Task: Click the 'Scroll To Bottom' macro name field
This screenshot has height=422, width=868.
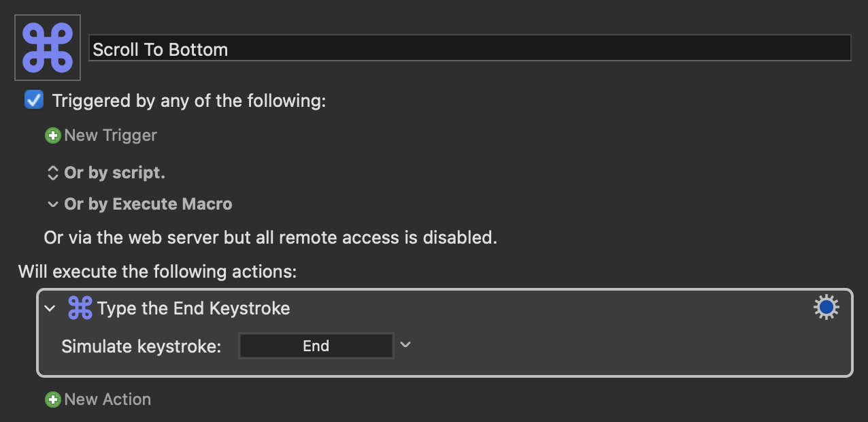Action: 470,49
